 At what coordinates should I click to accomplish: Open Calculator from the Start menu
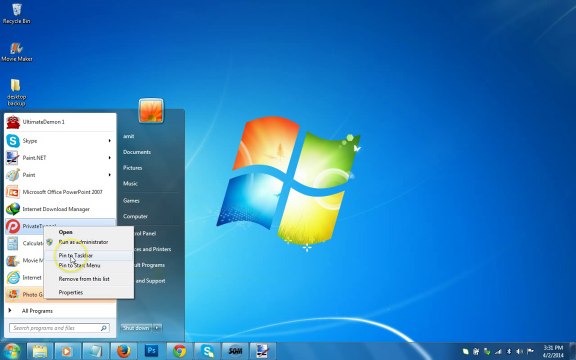pos(24,243)
